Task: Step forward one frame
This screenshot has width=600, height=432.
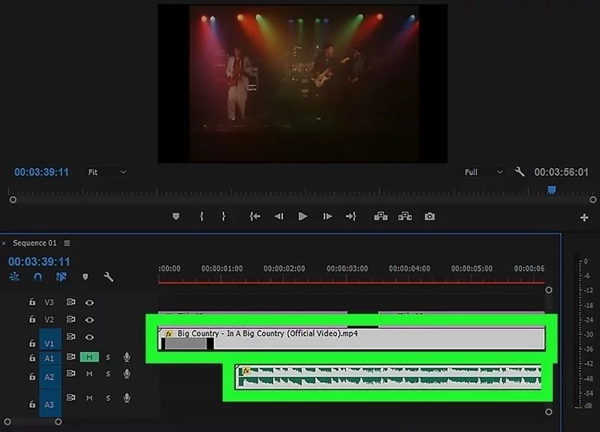Action: coord(327,217)
